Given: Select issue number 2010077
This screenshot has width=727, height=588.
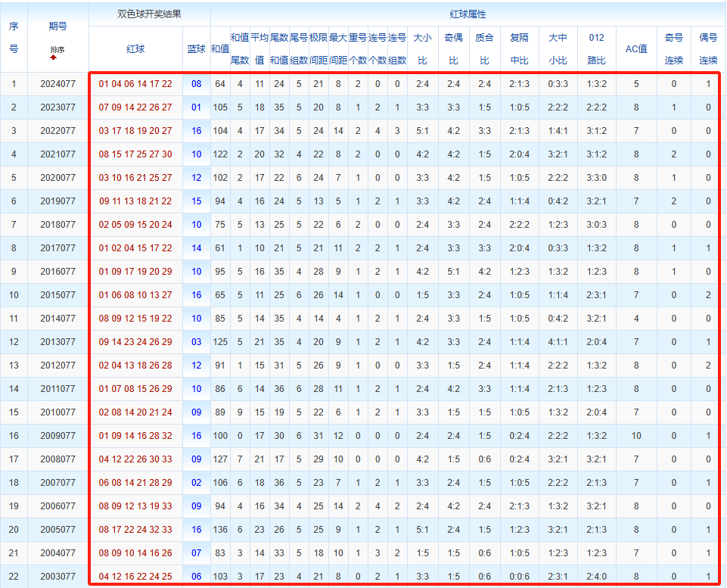Looking at the screenshot, I should click(x=58, y=412).
